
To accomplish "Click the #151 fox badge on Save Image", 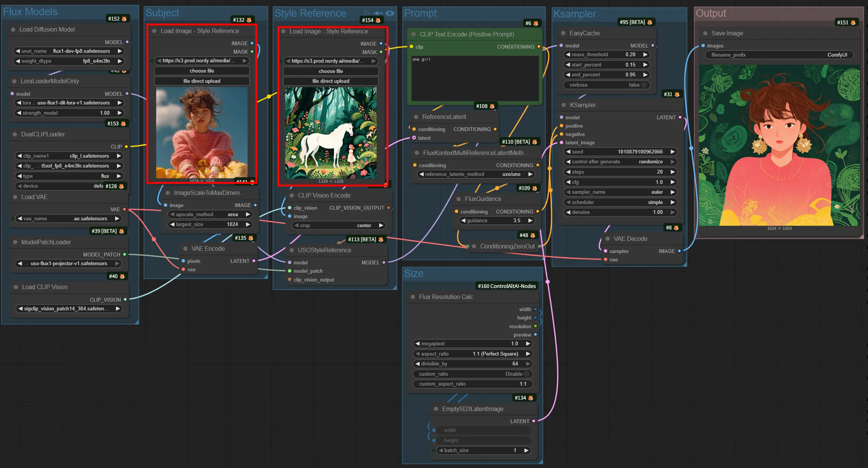I will click(846, 22).
